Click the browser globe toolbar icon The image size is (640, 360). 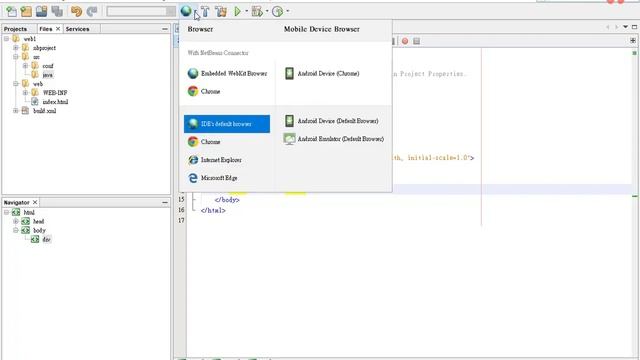[186, 11]
